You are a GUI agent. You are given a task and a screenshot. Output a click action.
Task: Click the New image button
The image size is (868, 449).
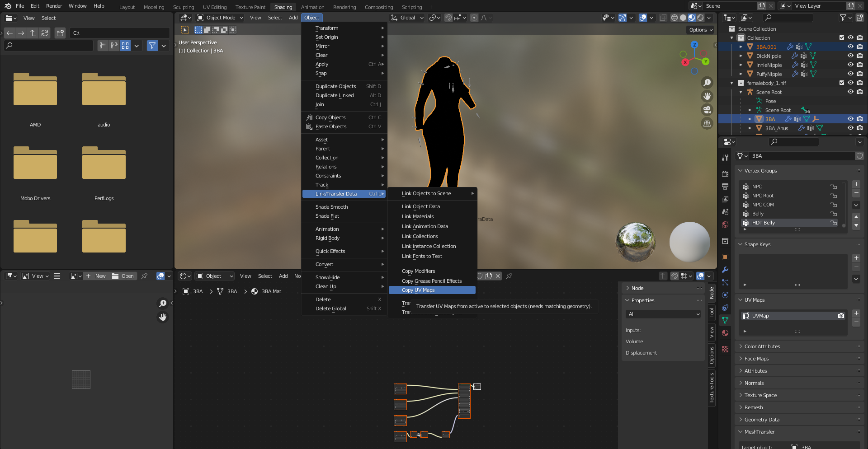point(97,276)
